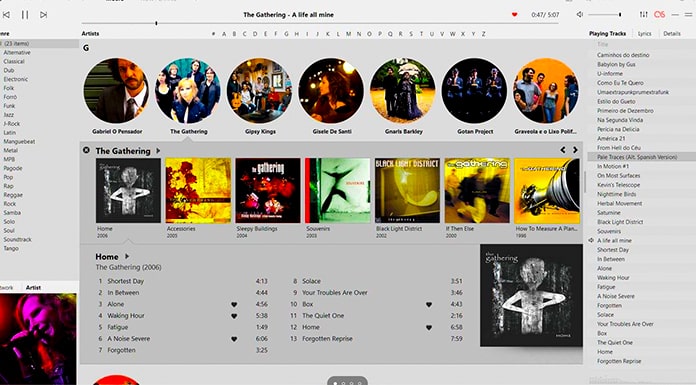Play all from The Gathering arrow
The width and height of the screenshot is (696, 385).
(158, 151)
